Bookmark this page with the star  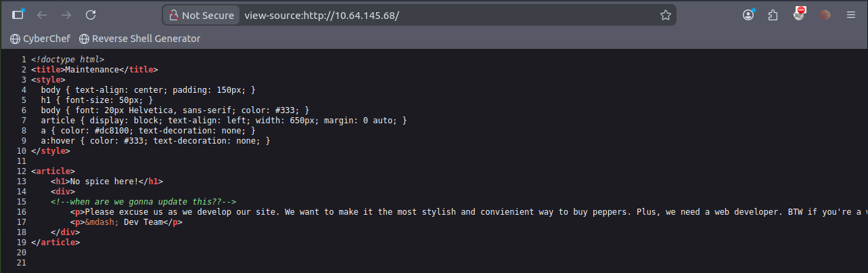pos(665,15)
